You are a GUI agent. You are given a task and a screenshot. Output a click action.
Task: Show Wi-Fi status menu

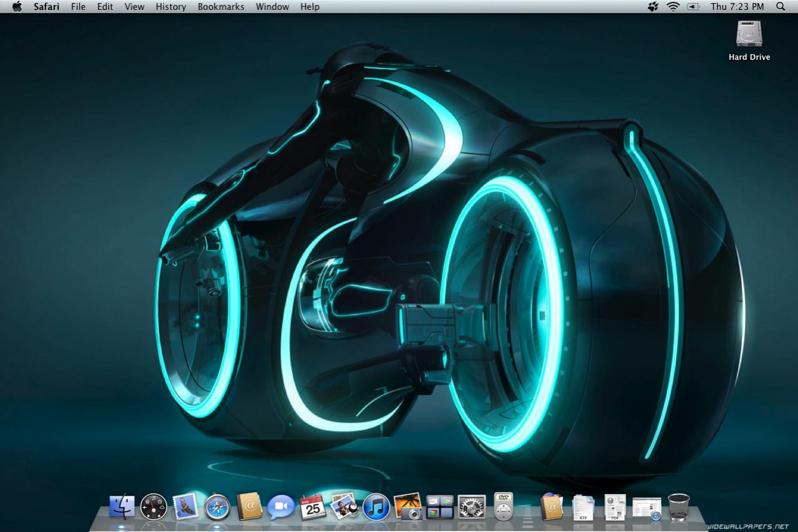click(673, 7)
